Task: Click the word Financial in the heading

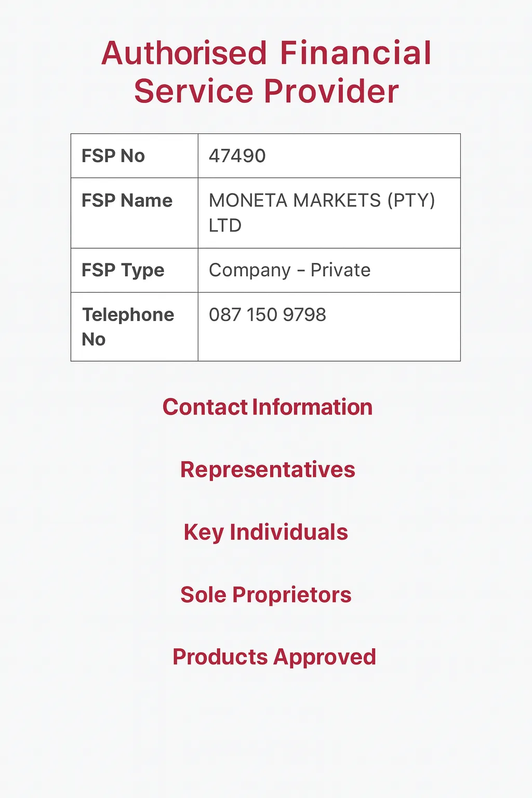Action: [x=356, y=53]
